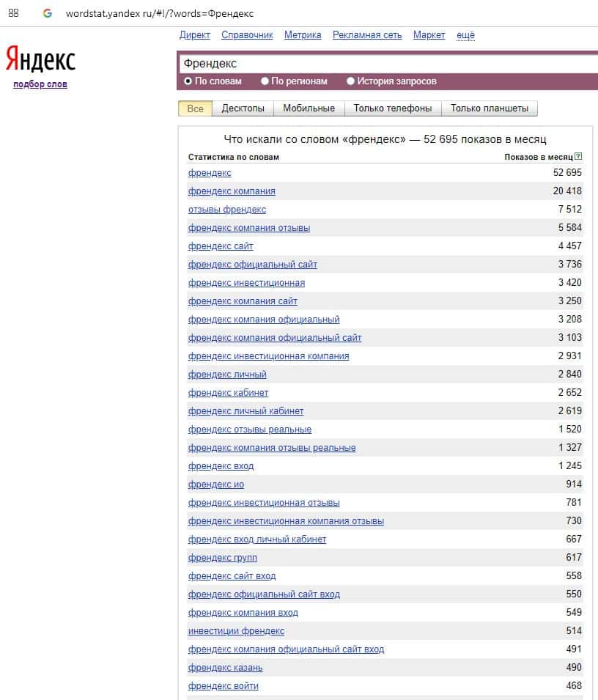Click the Статистика по словам column header
This screenshot has height=700, width=598.
tap(233, 157)
